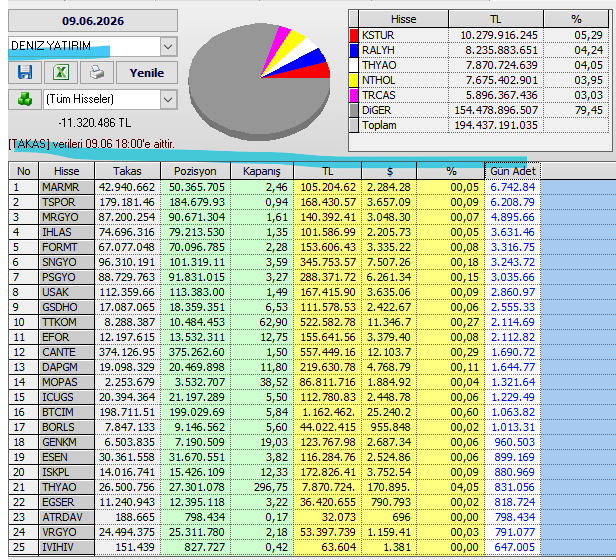Click the yellow NTHOL color swatch
Viewport: 616px width, 560px height.
(354, 80)
